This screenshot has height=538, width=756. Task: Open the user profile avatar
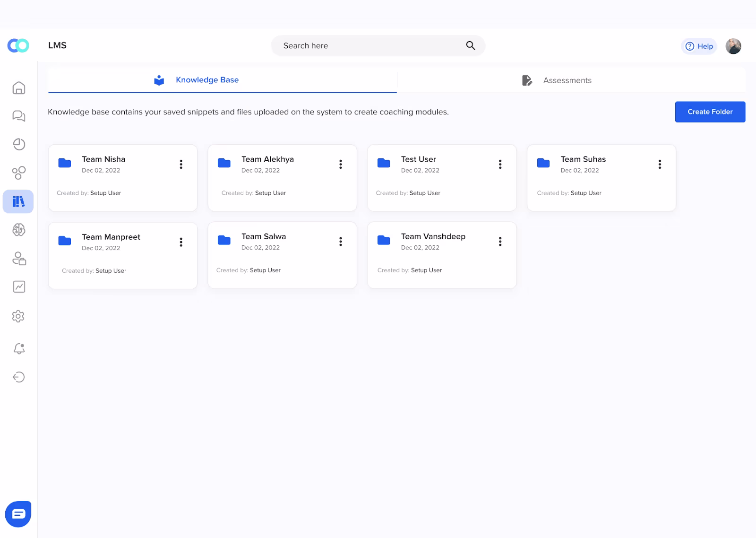(x=733, y=46)
